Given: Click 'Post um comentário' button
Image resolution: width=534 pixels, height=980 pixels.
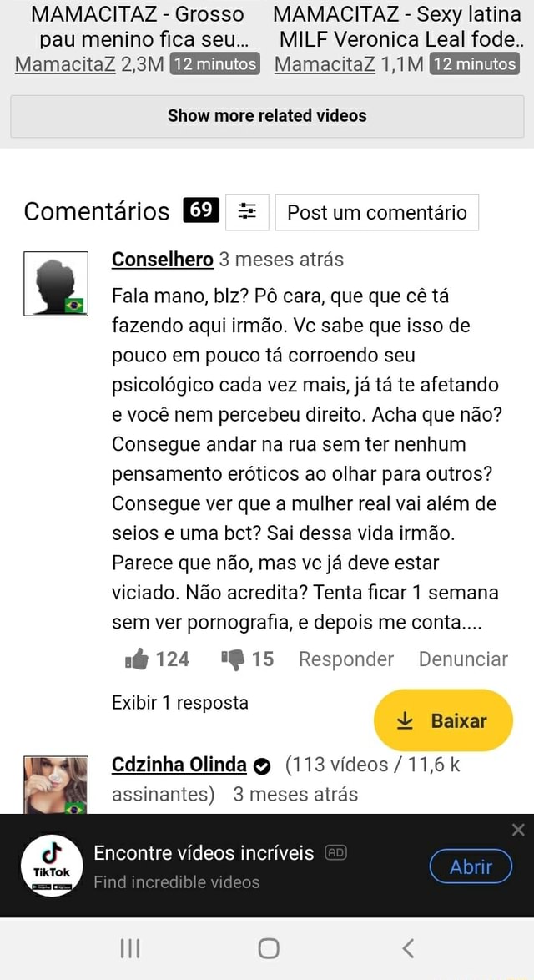Looking at the screenshot, I should point(376,212).
